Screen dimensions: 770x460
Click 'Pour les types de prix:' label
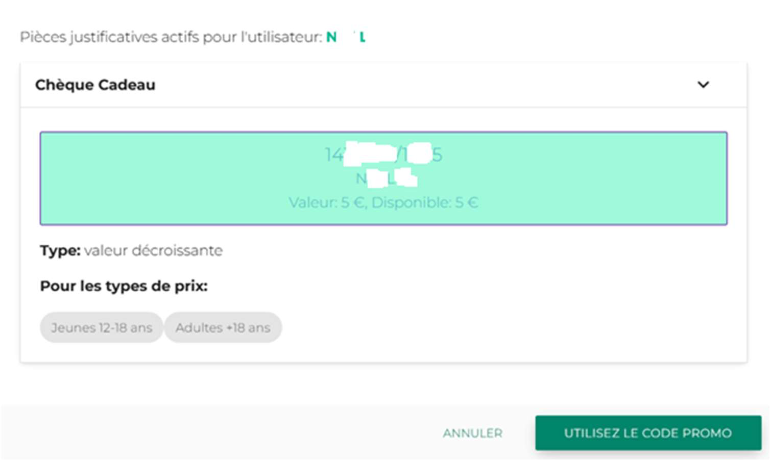[123, 287]
